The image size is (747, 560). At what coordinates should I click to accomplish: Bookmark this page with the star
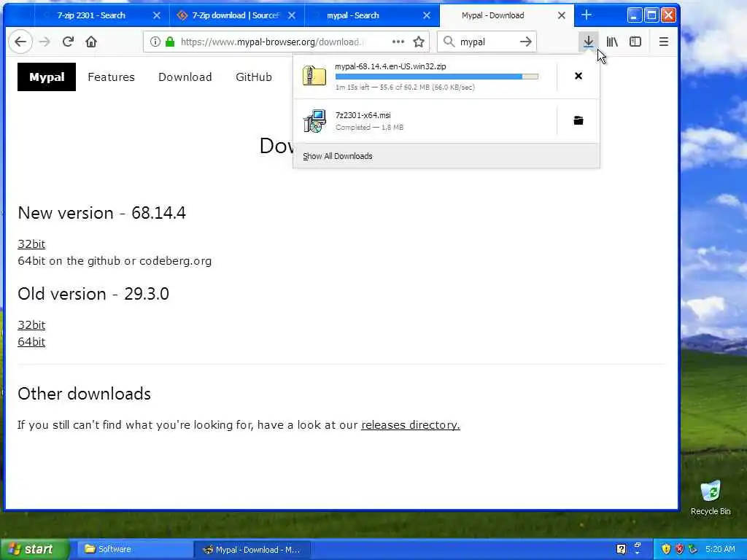(419, 42)
